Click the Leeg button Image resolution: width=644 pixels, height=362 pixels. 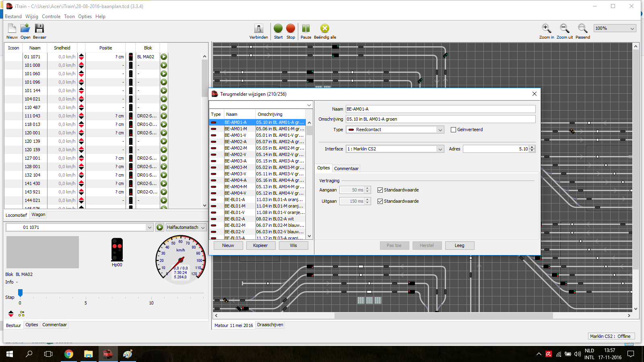tap(460, 245)
